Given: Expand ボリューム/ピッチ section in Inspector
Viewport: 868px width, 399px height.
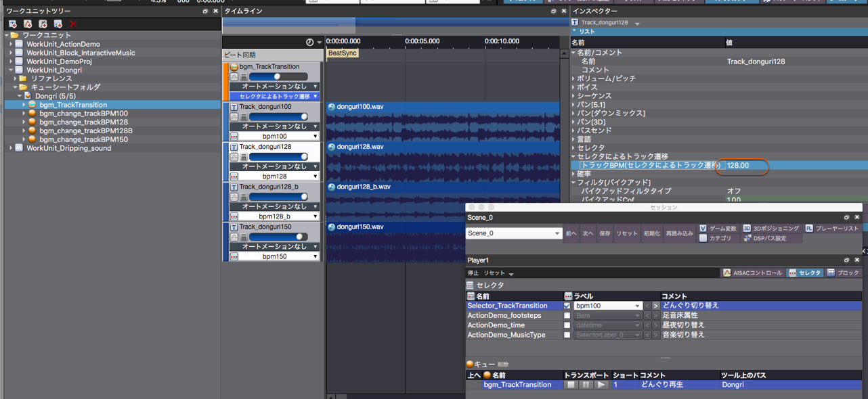Looking at the screenshot, I should tap(573, 78).
